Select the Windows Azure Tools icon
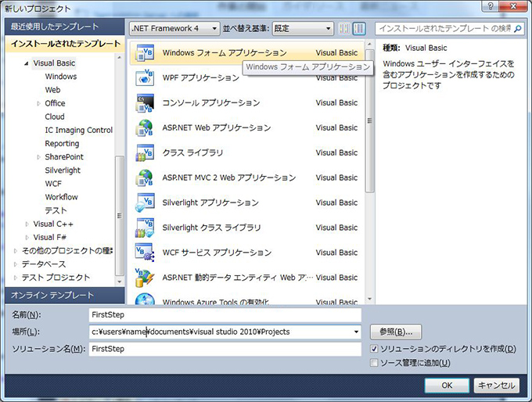 tap(145, 300)
